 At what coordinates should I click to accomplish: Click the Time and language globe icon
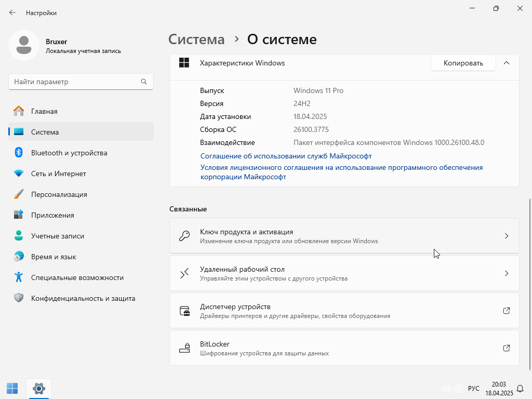click(19, 257)
